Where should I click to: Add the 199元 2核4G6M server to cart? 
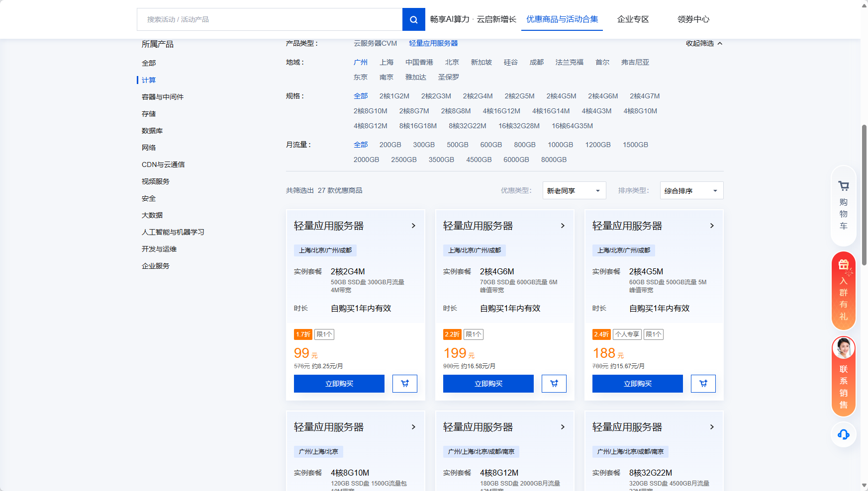[x=554, y=383]
